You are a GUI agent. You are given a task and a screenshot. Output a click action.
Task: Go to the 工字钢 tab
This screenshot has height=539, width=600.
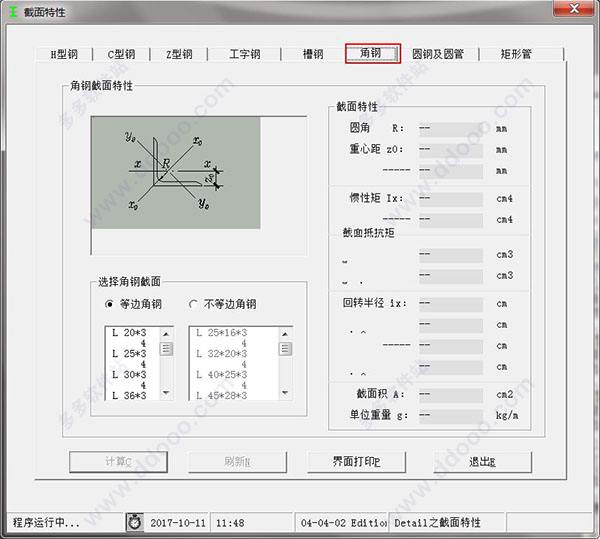(x=245, y=54)
